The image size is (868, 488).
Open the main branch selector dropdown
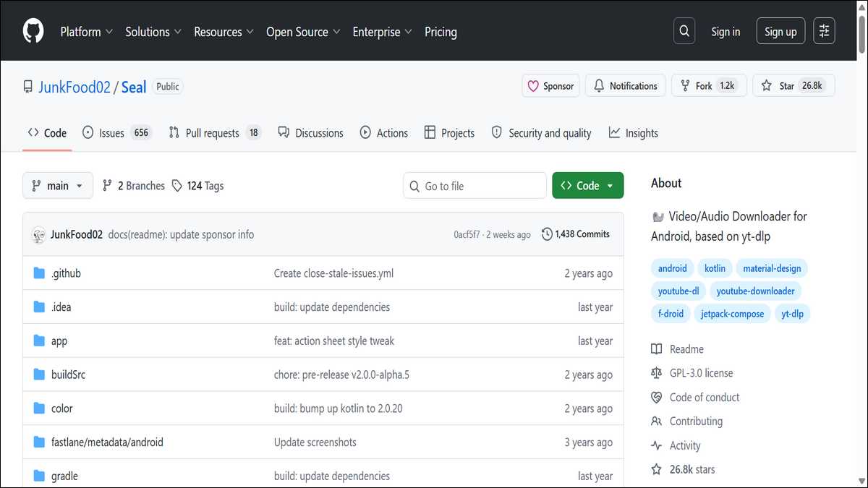coord(58,186)
